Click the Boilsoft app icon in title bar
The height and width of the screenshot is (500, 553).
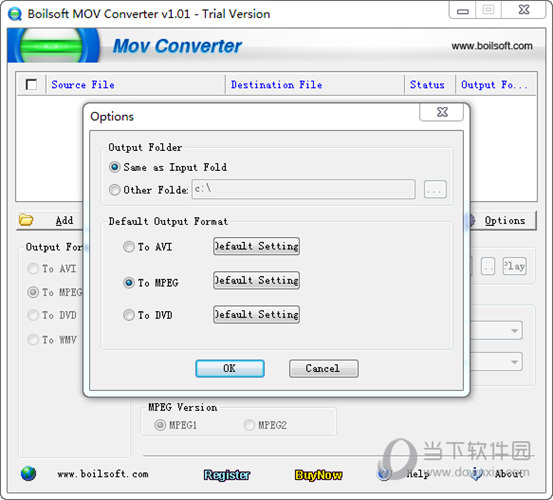coord(15,14)
